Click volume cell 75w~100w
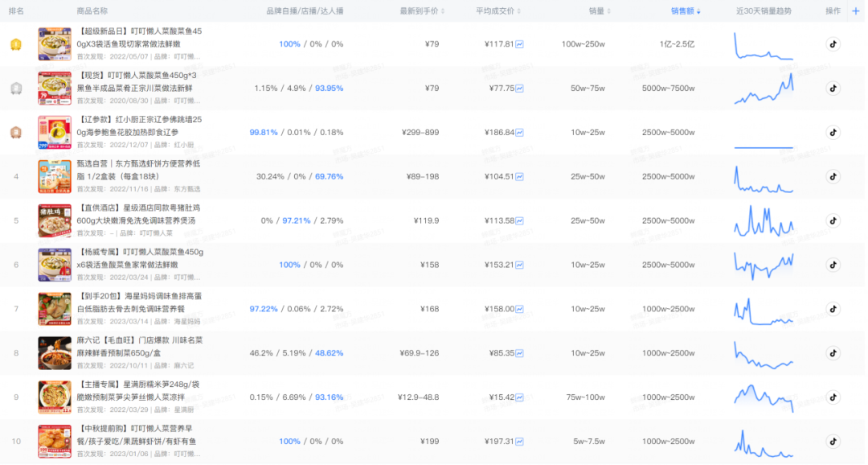Viewport: 868px width, 465px height. click(587, 398)
